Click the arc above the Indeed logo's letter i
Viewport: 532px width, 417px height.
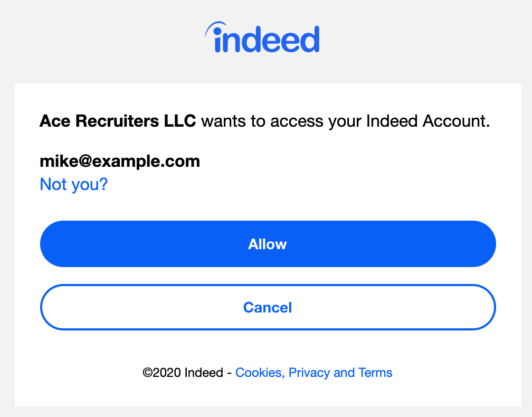coord(215,28)
